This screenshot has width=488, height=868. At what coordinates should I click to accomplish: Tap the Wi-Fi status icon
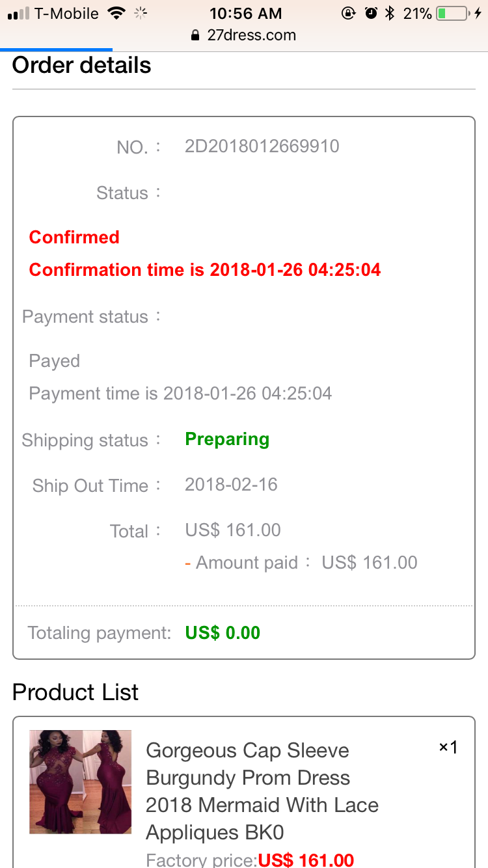(116, 13)
